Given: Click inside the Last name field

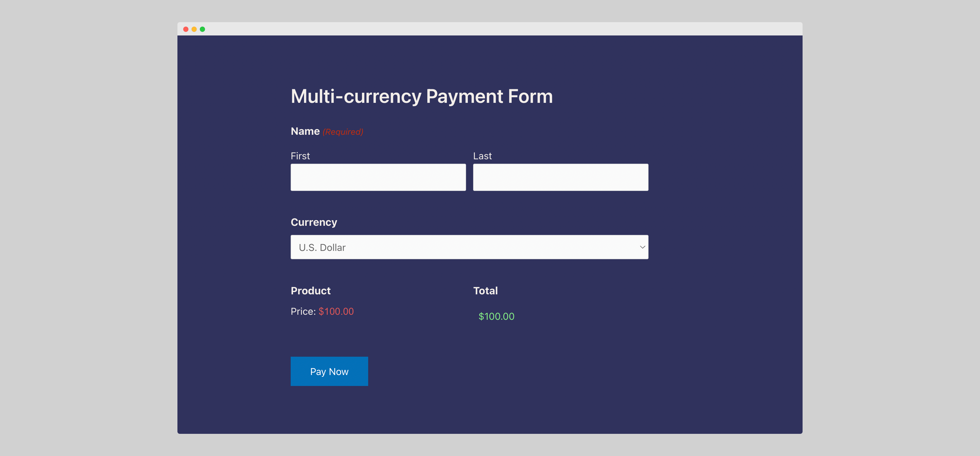Looking at the screenshot, I should pos(560,177).
